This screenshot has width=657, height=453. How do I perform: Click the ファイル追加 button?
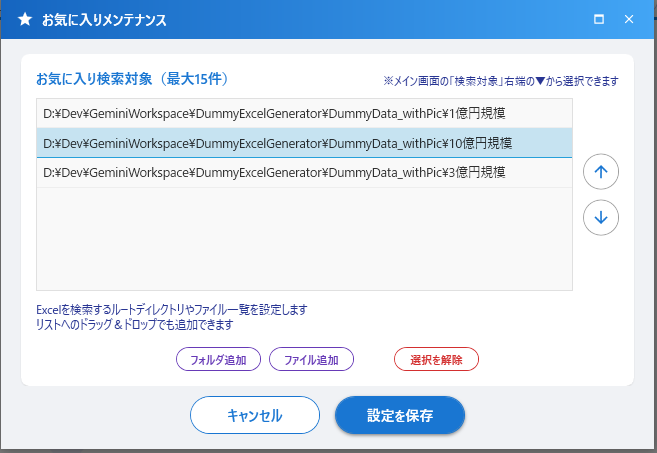click(311, 359)
